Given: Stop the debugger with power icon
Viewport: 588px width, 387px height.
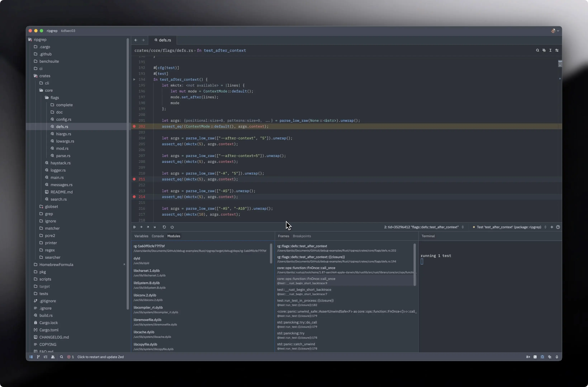Looking at the screenshot, I should pyautogui.click(x=172, y=227).
